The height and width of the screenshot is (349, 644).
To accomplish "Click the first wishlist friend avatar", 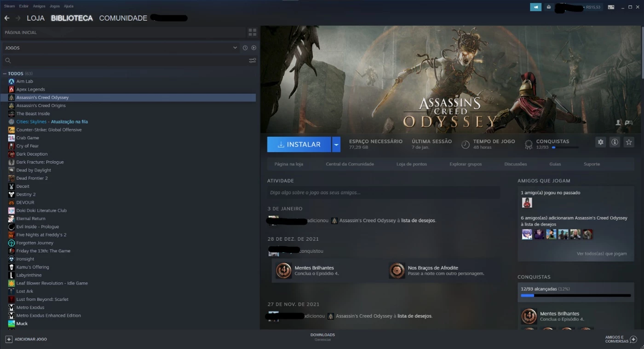I will pos(527,234).
